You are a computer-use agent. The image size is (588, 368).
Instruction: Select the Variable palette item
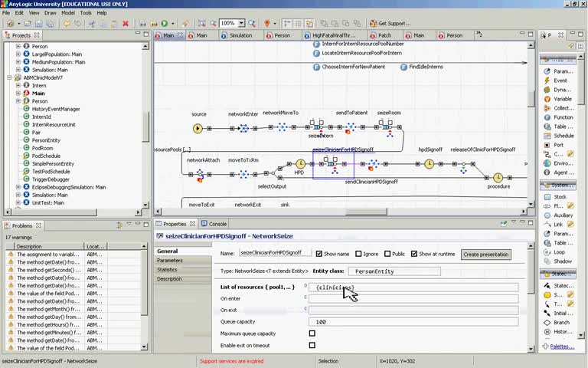557,99
